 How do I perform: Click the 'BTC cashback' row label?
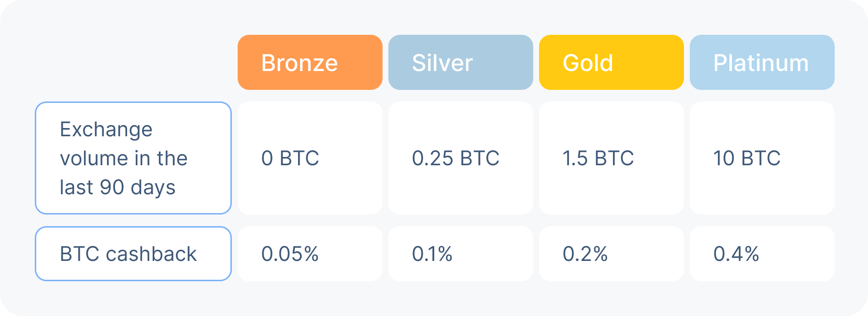point(133,254)
